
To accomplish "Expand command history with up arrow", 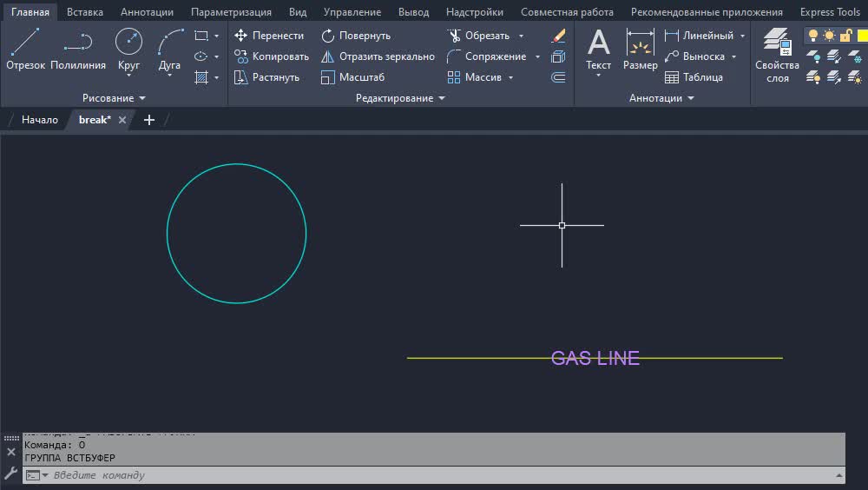I will (838, 475).
